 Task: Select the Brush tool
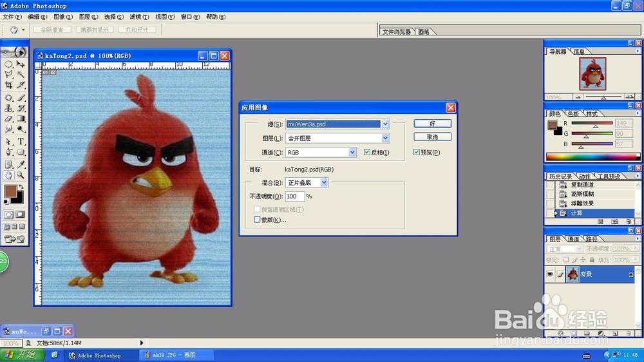21,98
